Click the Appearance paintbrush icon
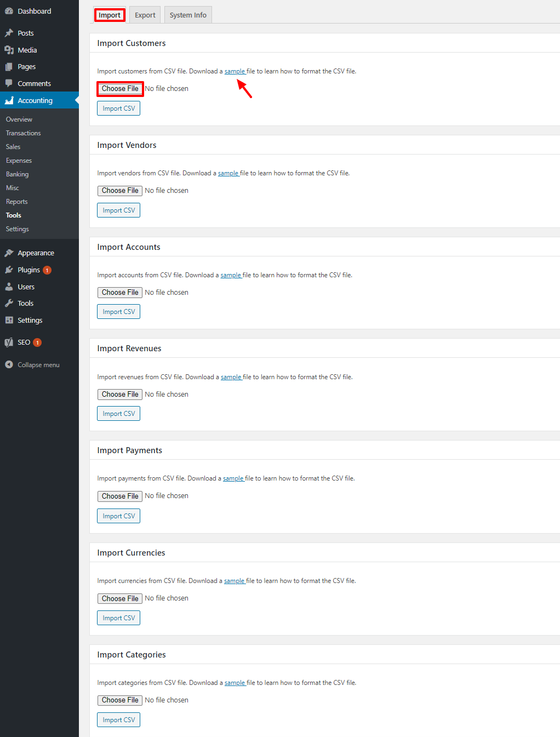The image size is (560, 737). pyautogui.click(x=9, y=253)
